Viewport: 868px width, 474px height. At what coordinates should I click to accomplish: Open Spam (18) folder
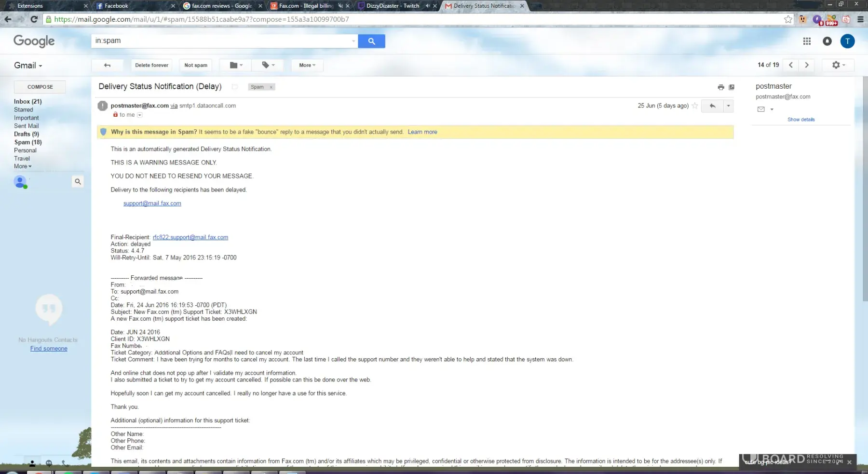pyautogui.click(x=28, y=142)
